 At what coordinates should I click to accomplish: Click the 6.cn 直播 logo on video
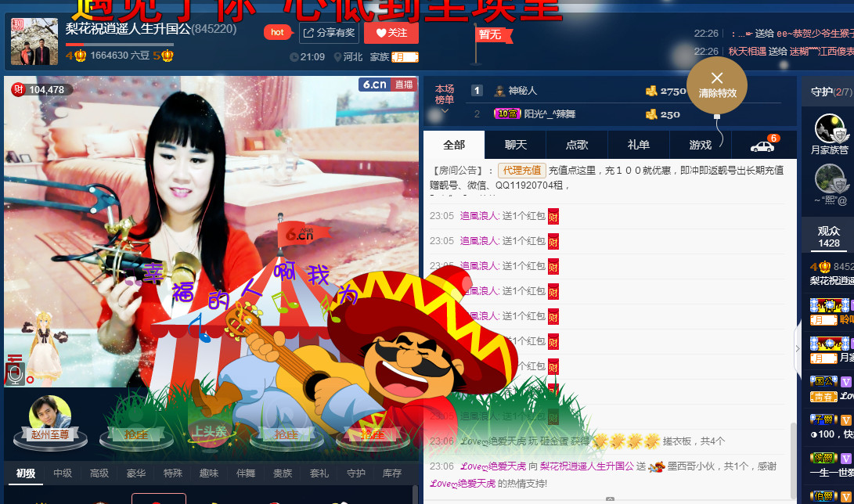(x=388, y=85)
